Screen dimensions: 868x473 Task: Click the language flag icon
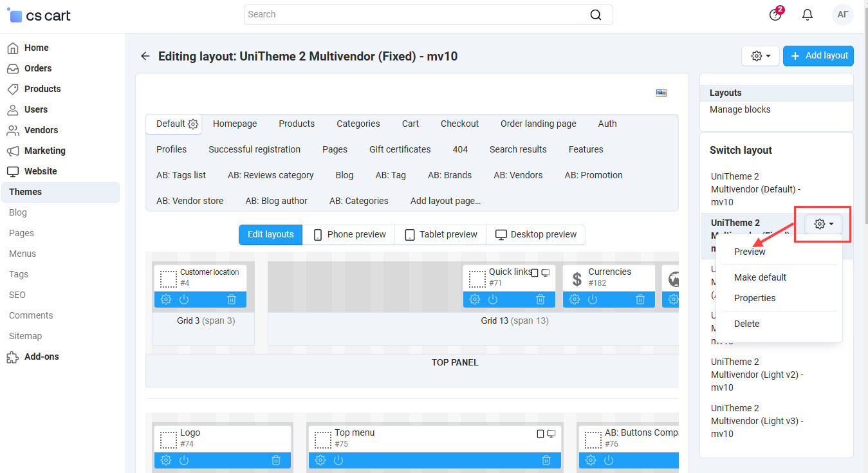point(661,93)
